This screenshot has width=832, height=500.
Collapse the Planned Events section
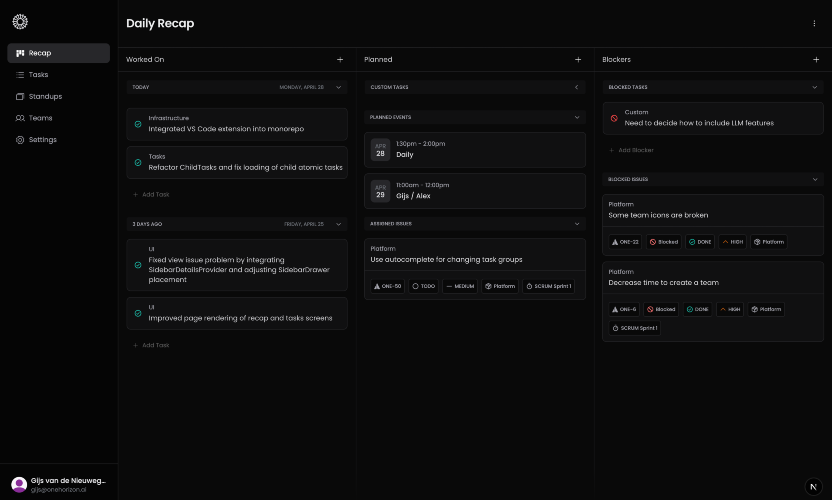[x=577, y=117]
